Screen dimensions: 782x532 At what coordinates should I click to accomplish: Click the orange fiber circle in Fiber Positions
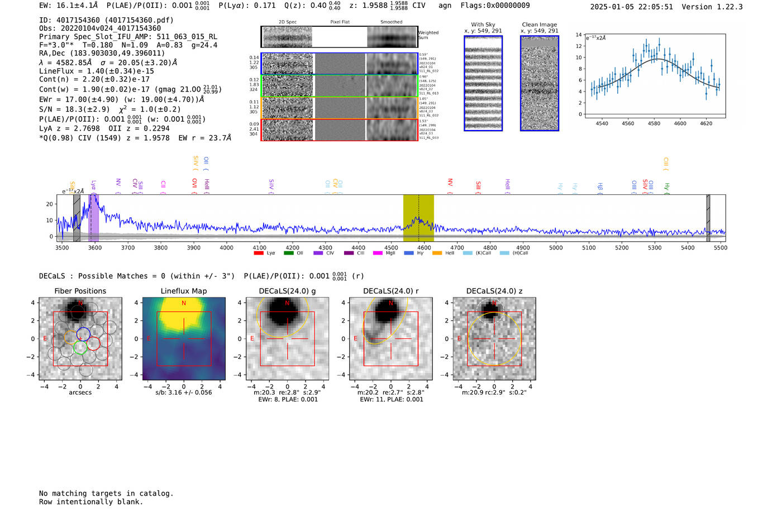[x=70, y=338]
